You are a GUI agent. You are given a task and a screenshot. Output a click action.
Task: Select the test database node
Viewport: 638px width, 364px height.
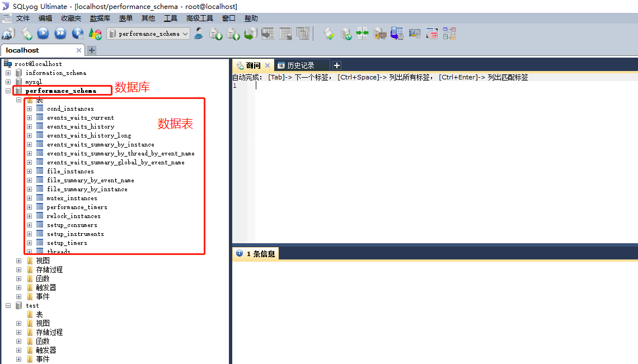pos(32,305)
